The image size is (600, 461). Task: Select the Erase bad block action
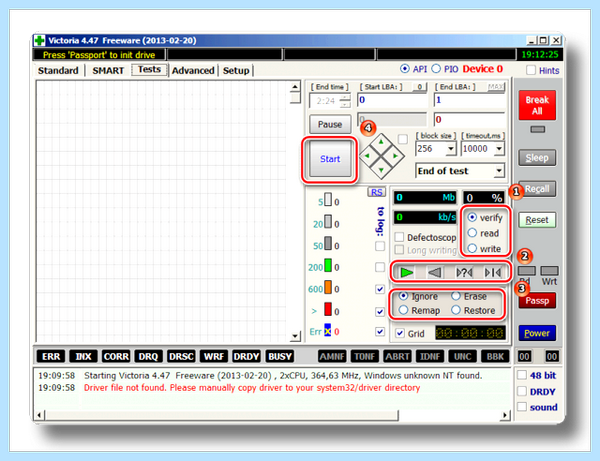[469, 296]
